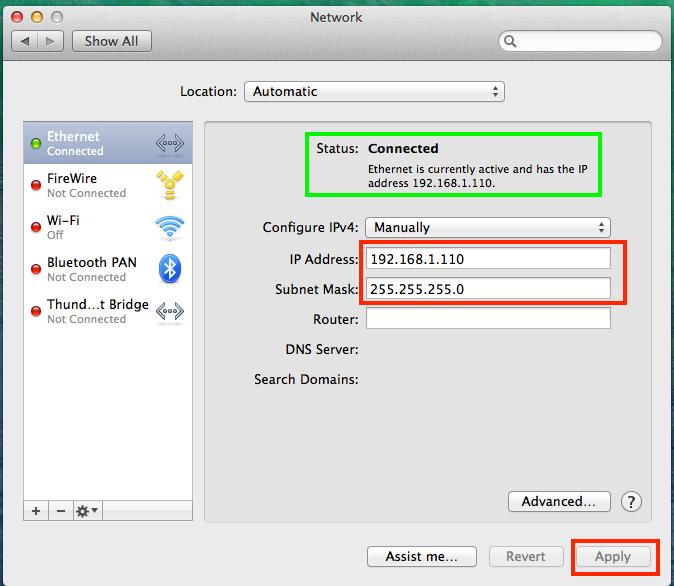The width and height of the screenshot is (674, 586).
Task: Click the red Wi-Fi status dot
Action: [x=36, y=227]
